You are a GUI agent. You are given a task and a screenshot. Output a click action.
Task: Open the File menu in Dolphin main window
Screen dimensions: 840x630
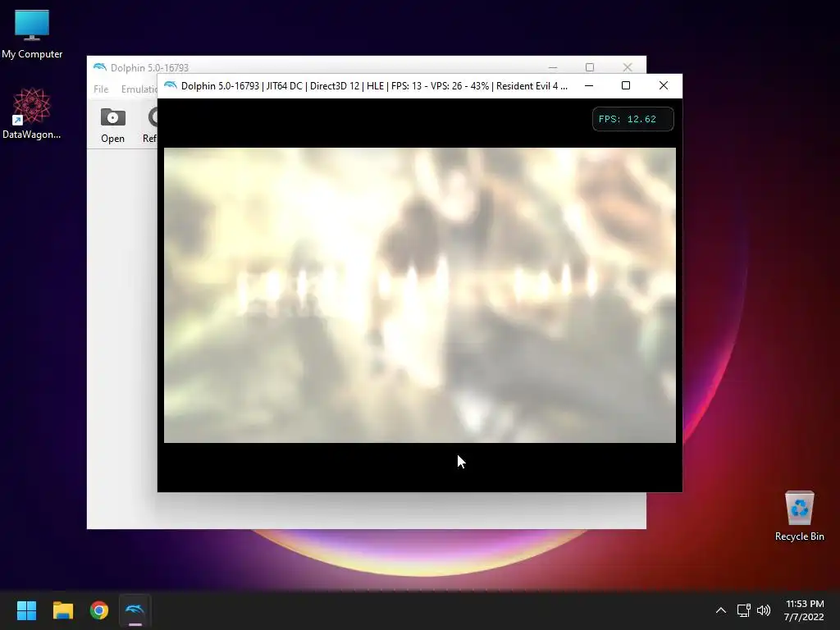click(x=101, y=89)
